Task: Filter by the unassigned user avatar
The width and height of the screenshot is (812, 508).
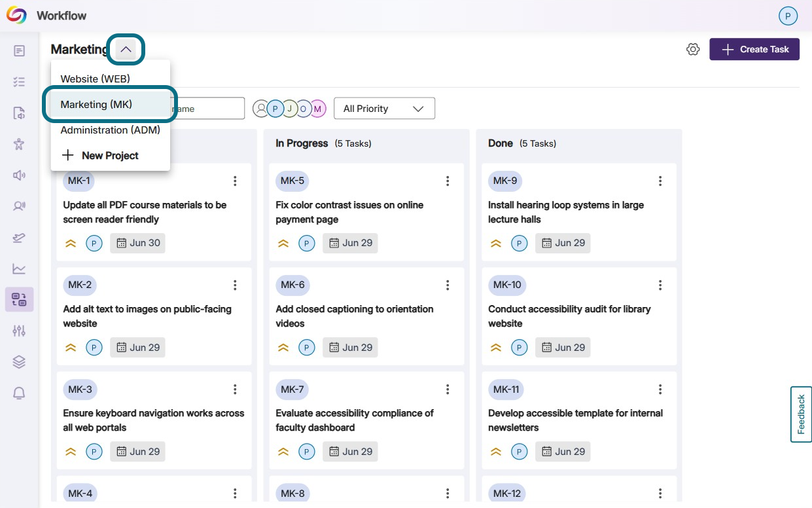Action: coord(261,109)
